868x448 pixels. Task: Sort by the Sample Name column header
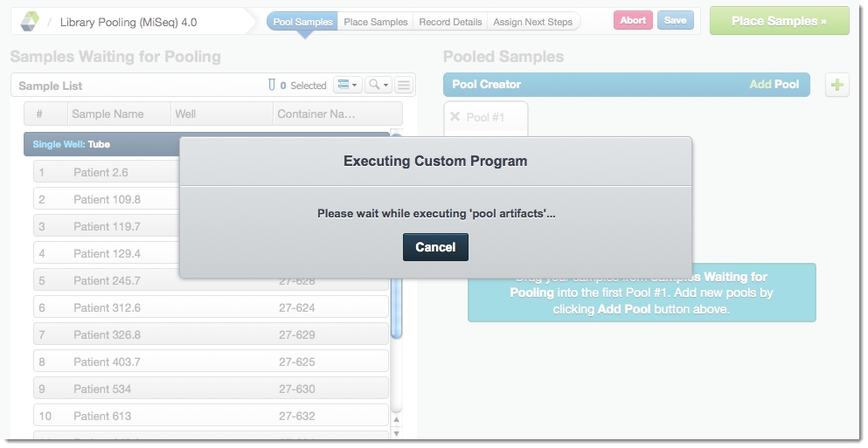point(108,114)
